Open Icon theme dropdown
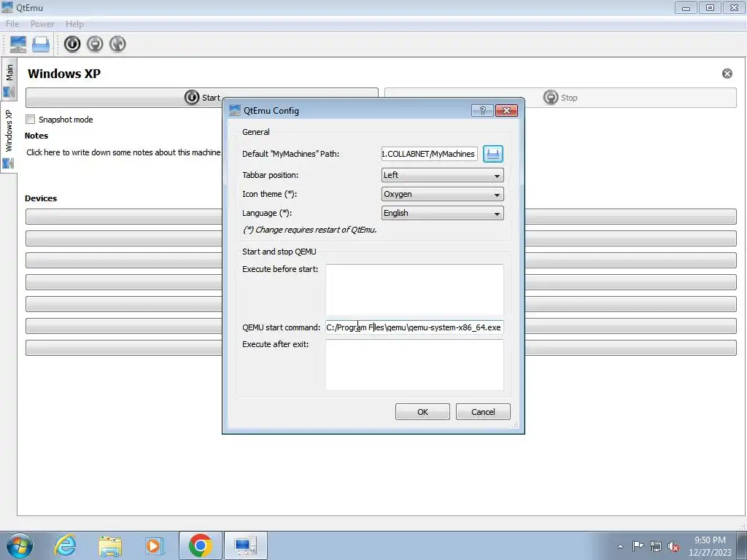The width and height of the screenshot is (747, 560). coord(442,194)
